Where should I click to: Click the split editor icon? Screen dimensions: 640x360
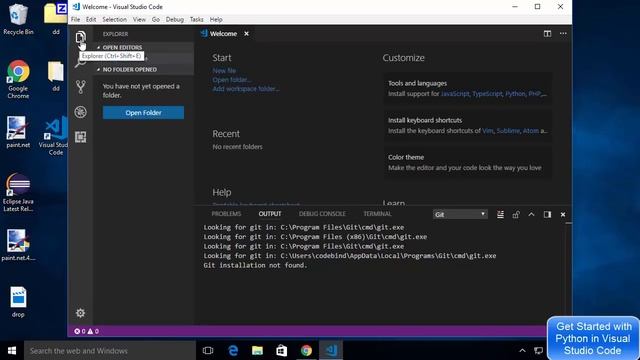click(x=547, y=33)
